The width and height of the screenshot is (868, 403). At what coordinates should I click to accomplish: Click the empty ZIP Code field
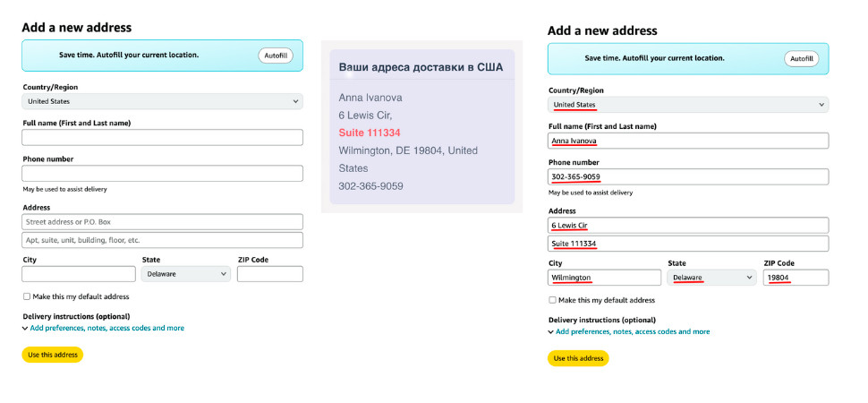[x=269, y=274]
